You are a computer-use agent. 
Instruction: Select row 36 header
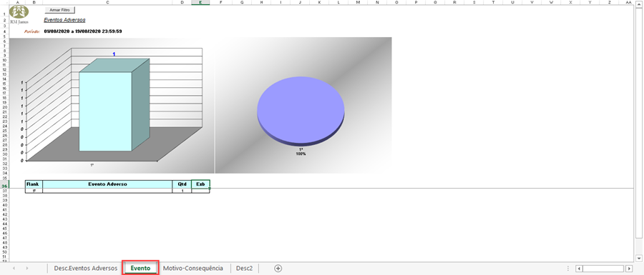4,186
